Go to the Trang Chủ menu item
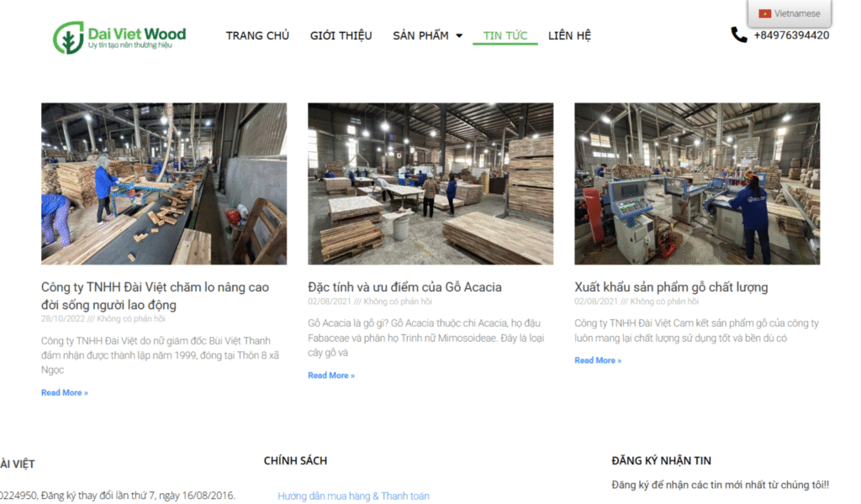Viewport: 861px width, 504px height. [x=257, y=36]
